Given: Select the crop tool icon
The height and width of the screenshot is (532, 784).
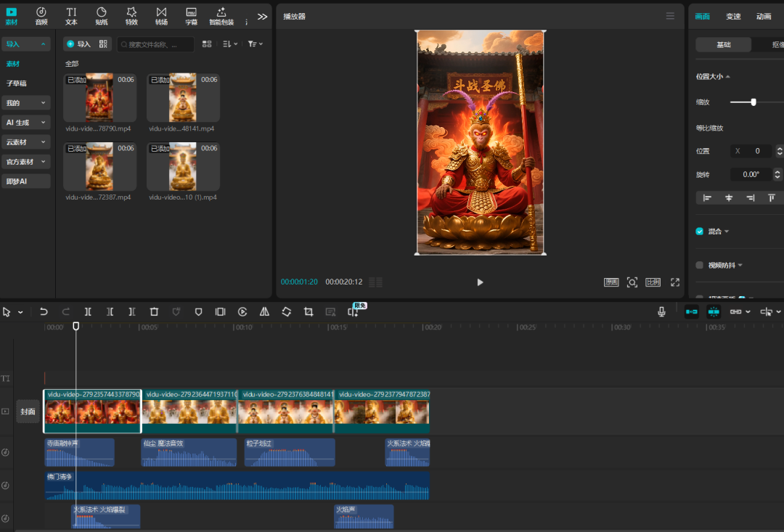Looking at the screenshot, I should 309,311.
